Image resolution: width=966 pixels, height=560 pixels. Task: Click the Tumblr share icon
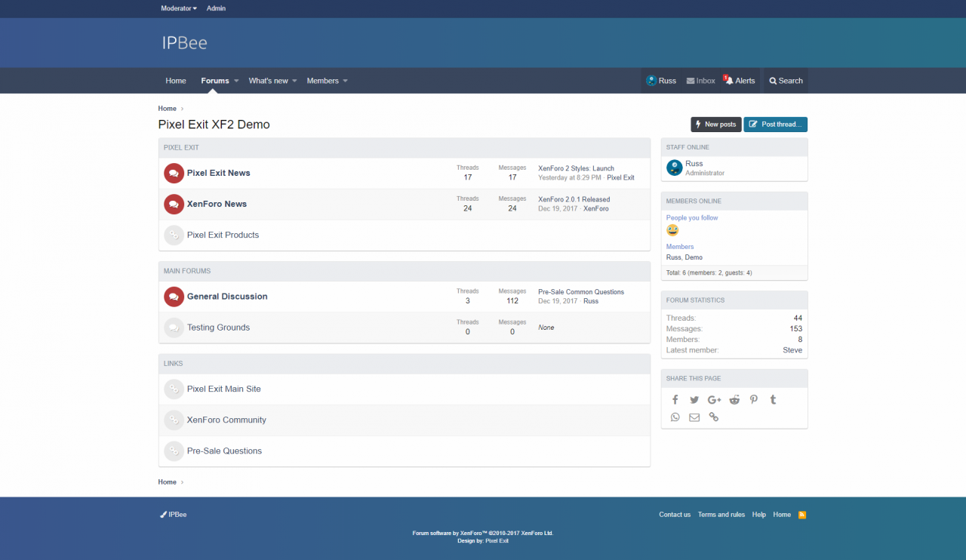(x=773, y=400)
